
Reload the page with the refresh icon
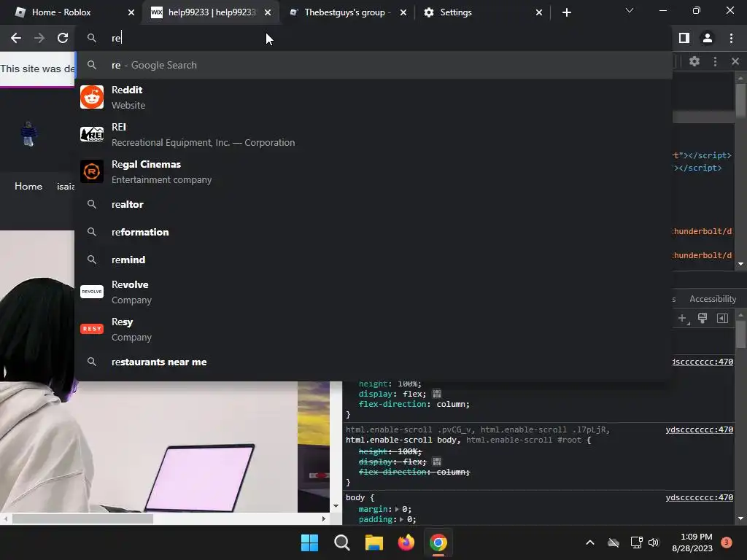pyautogui.click(x=63, y=38)
